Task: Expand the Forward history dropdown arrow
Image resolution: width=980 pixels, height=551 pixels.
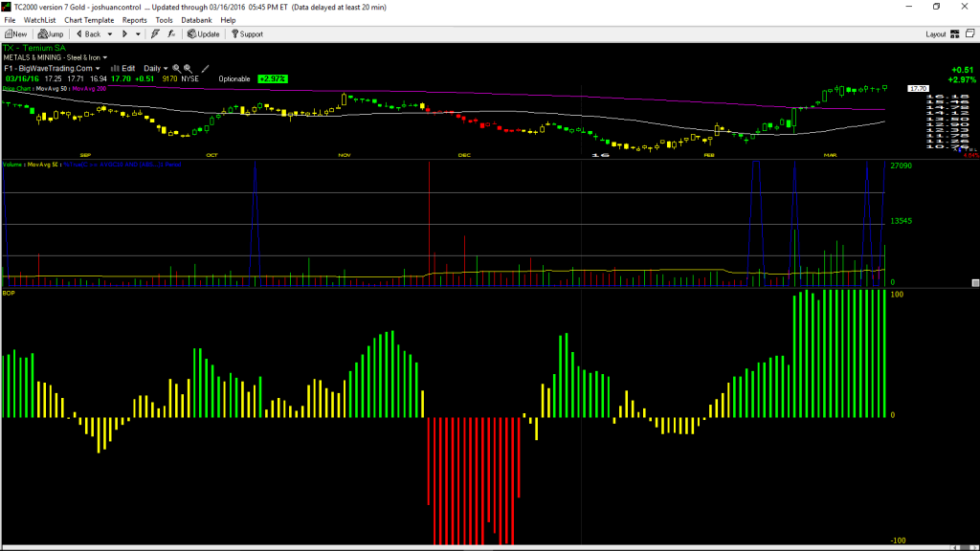Action: pyautogui.click(x=138, y=34)
